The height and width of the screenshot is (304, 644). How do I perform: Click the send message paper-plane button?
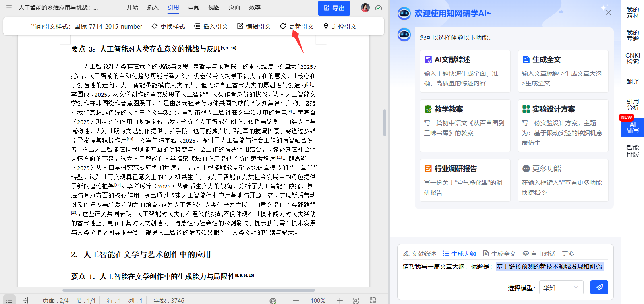point(599,287)
